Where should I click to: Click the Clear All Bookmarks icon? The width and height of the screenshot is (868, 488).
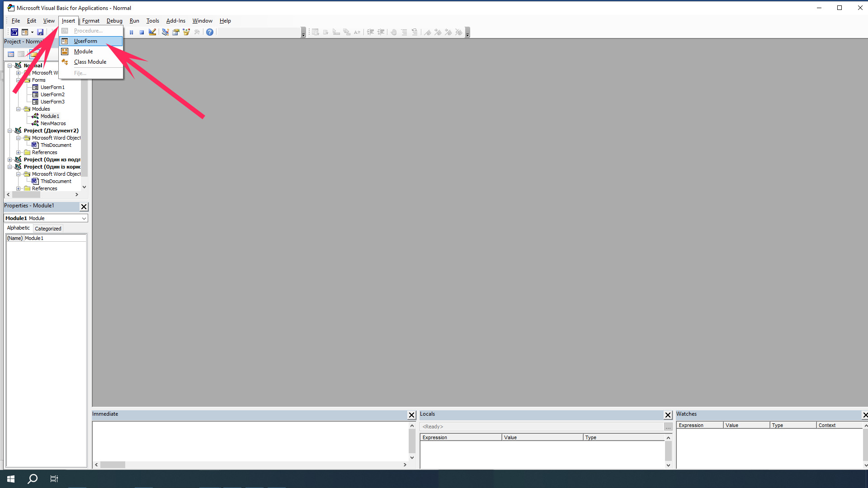458,32
